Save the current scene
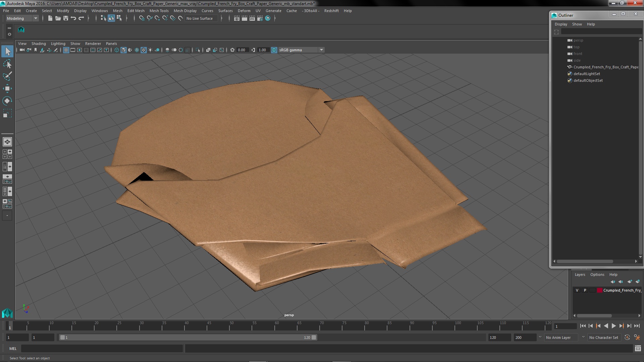This screenshot has height=362, width=644. 66,18
